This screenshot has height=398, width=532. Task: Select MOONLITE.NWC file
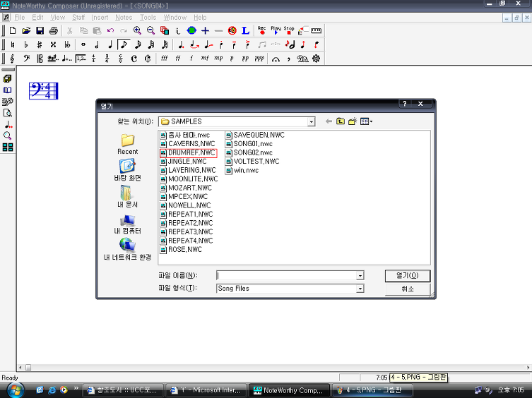coord(189,179)
